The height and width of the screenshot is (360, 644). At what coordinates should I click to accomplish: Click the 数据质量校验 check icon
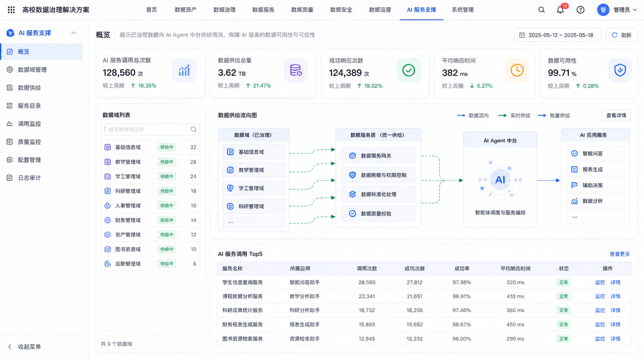click(352, 213)
